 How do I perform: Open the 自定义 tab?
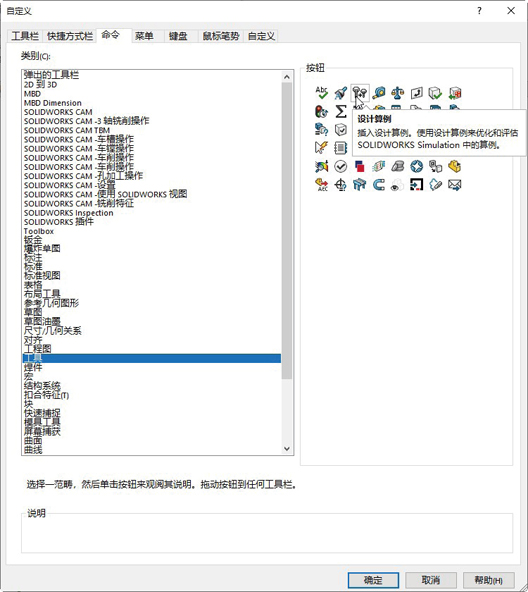coord(261,36)
